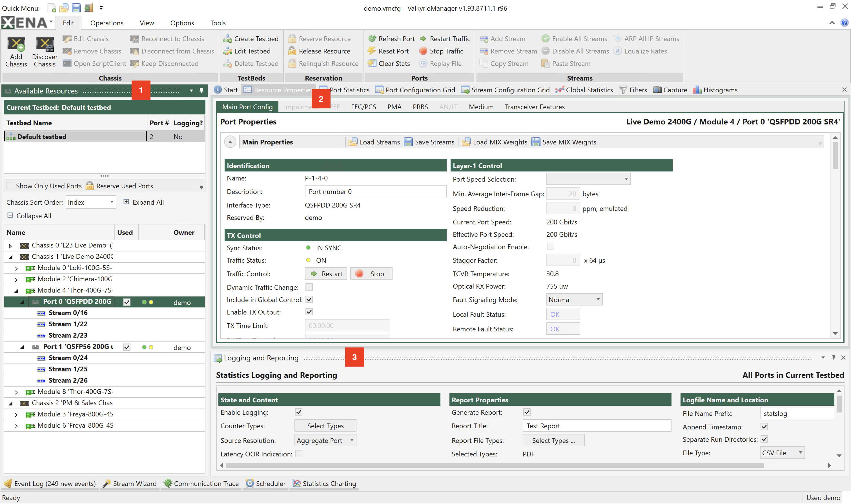Toggle Enable TX Output checkbox
Image resolution: width=851 pixels, height=504 pixels.
[x=309, y=312]
